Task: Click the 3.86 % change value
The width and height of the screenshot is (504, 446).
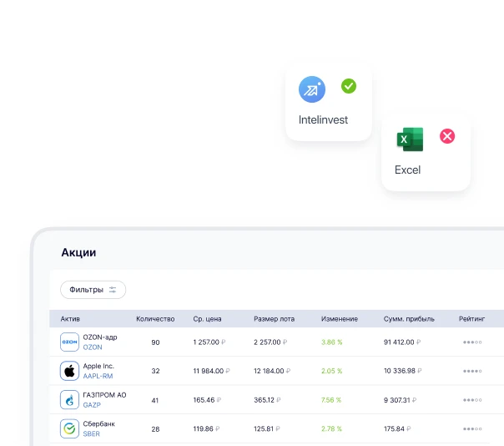Action: tap(331, 342)
